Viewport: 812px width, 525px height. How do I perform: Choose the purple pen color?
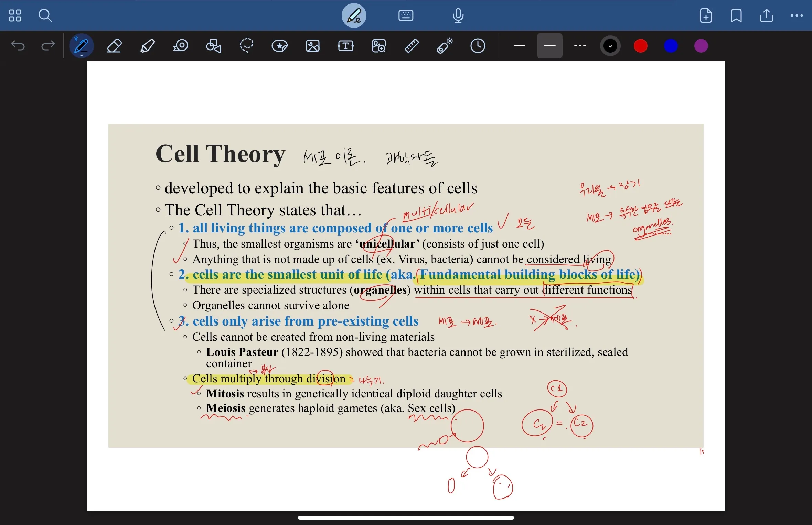(x=701, y=46)
